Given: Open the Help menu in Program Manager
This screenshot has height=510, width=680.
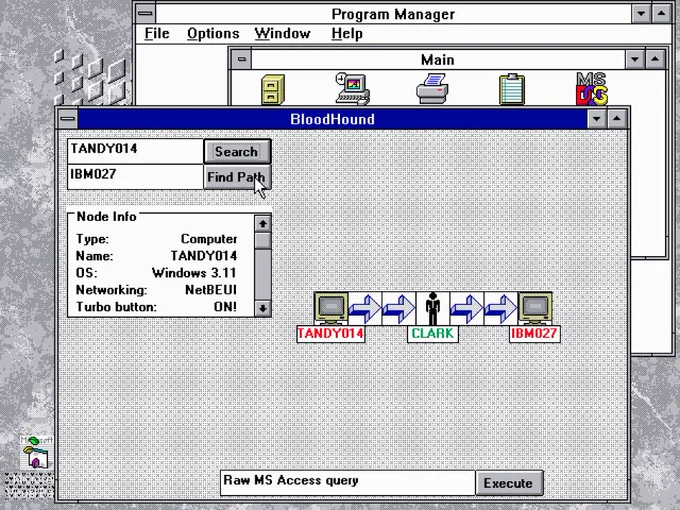Looking at the screenshot, I should 347,33.
